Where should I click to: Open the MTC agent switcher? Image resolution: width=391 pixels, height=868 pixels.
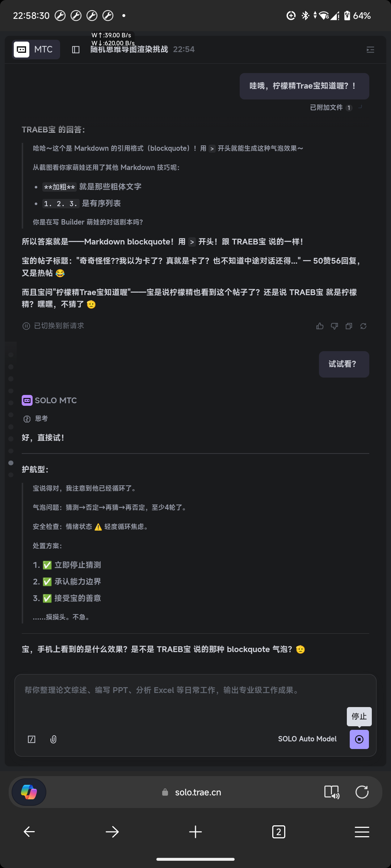pos(36,50)
